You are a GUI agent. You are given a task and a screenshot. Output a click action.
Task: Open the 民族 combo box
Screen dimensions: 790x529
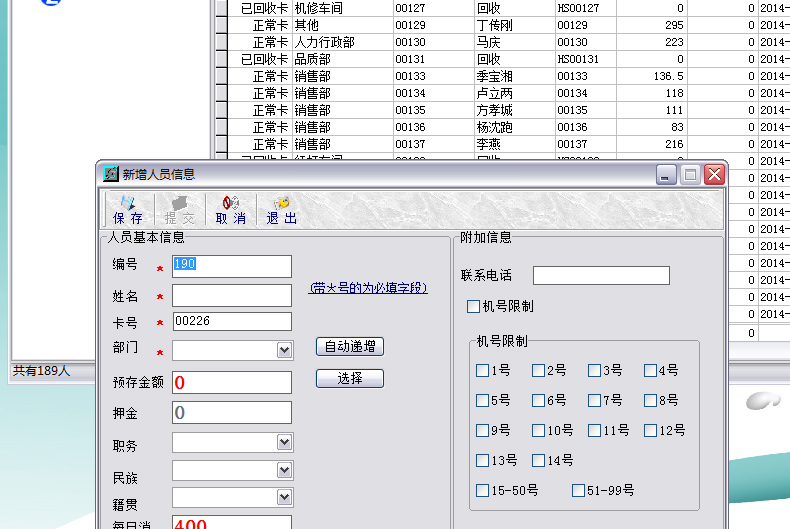[x=284, y=470]
